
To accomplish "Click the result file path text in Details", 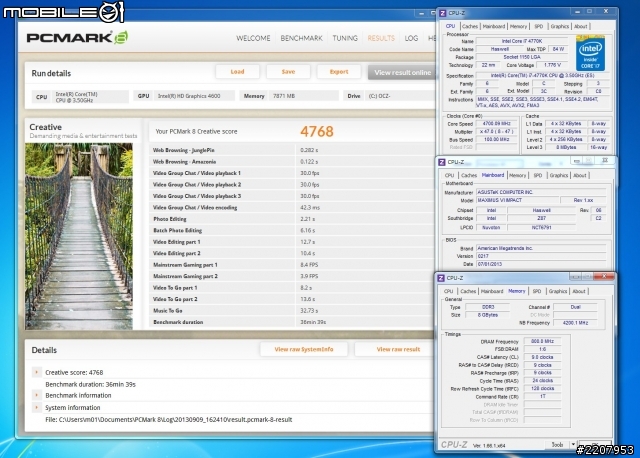I will [169, 419].
